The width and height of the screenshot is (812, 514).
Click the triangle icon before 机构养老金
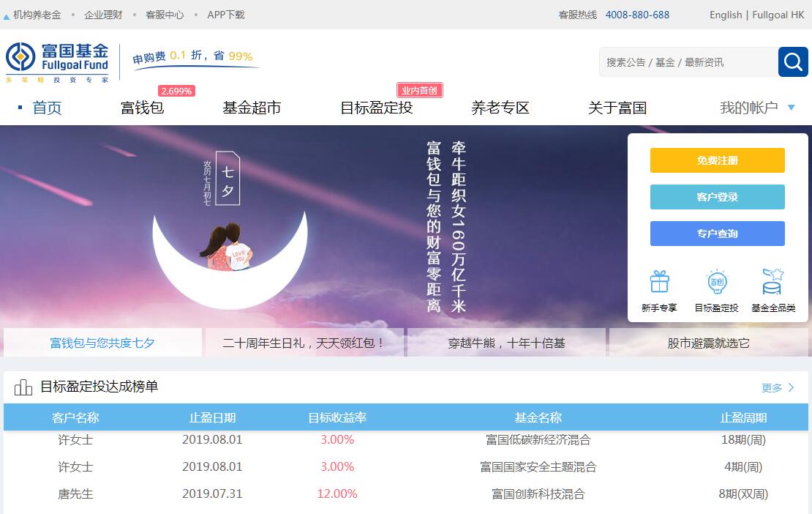click(x=6, y=17)
